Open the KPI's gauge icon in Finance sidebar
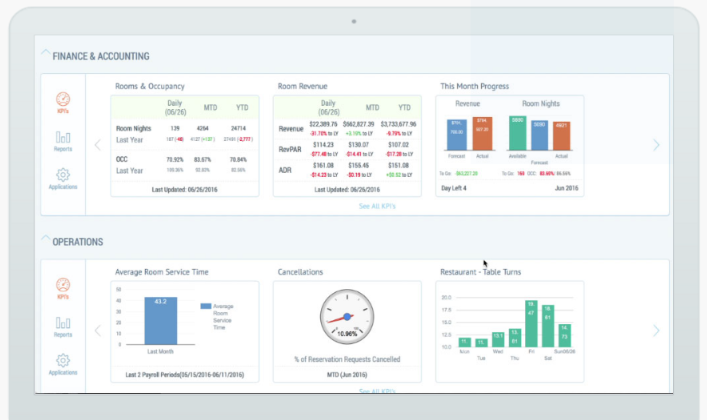Image resolution: width=707 pixels, height=420 pixels. pos(63,102)
